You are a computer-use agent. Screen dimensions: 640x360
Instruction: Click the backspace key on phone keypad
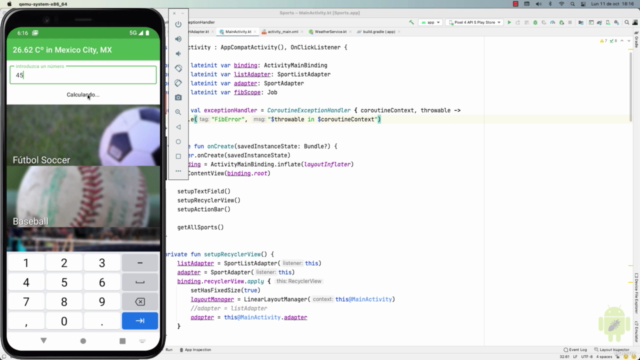140,302
